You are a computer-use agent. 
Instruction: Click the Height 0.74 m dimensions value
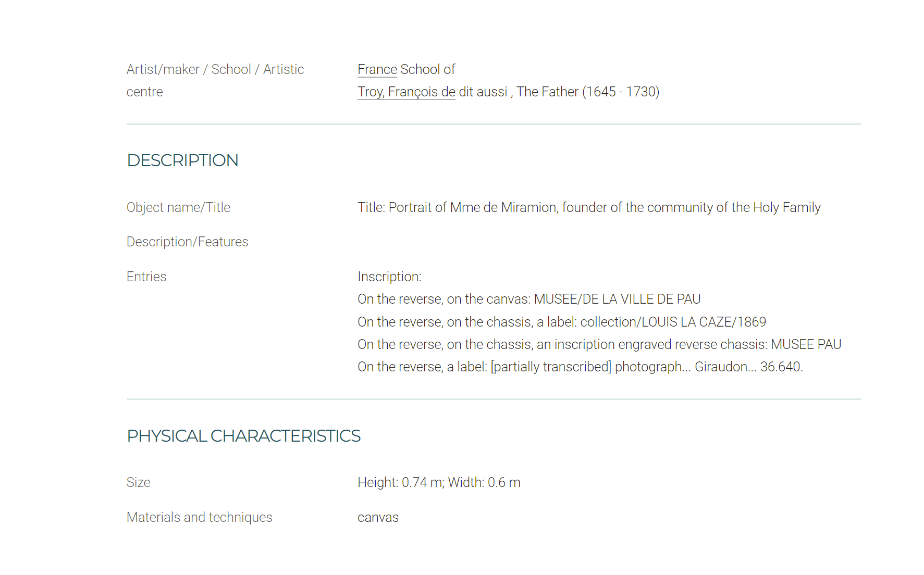coord(439,482)
